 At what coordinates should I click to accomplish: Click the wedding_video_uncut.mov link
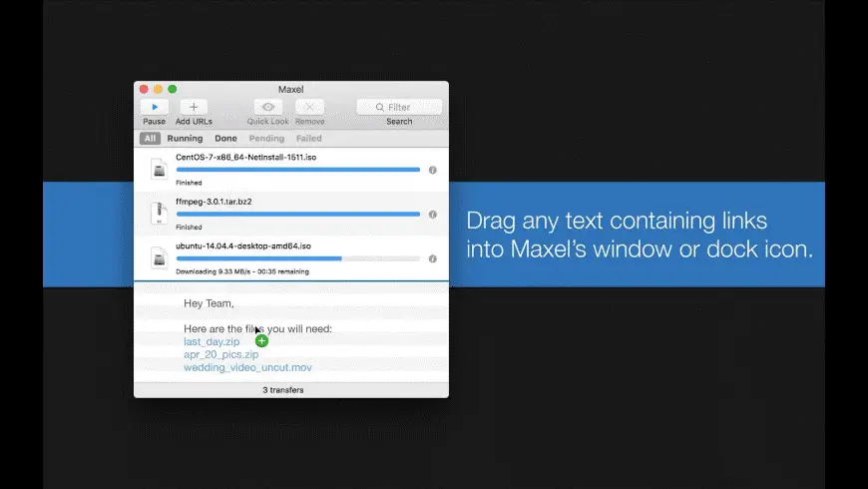tap(247, 367)
